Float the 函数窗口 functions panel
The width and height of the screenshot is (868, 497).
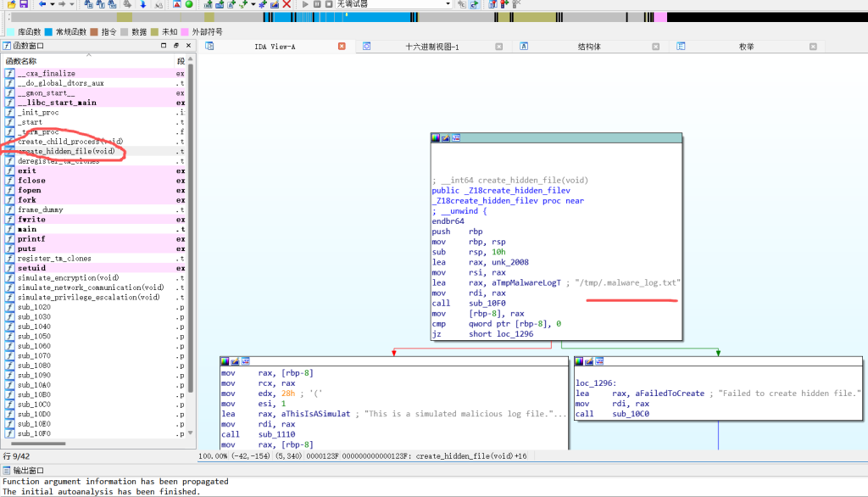(175, 46)
